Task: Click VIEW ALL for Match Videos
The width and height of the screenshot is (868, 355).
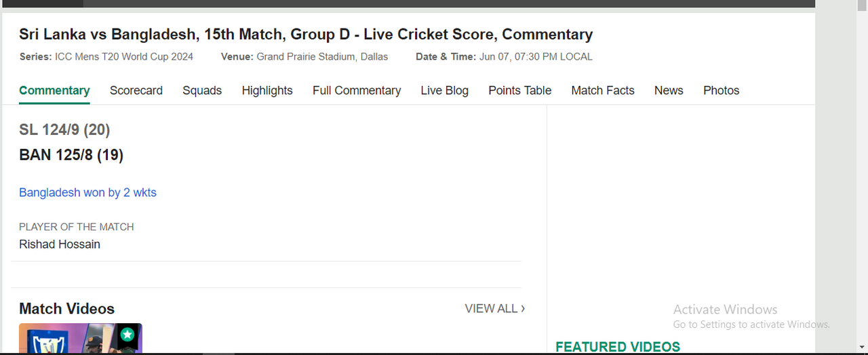Action: 495,309
